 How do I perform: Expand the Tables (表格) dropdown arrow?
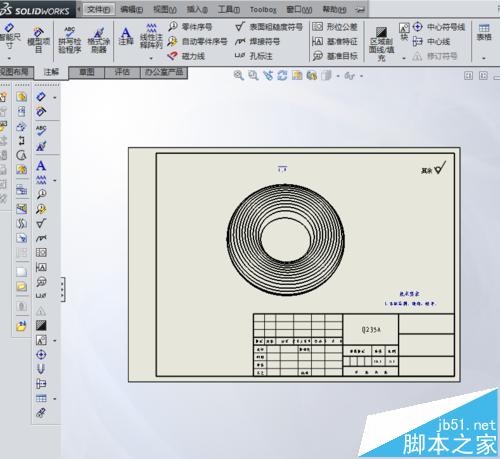[x=484, y=59]
